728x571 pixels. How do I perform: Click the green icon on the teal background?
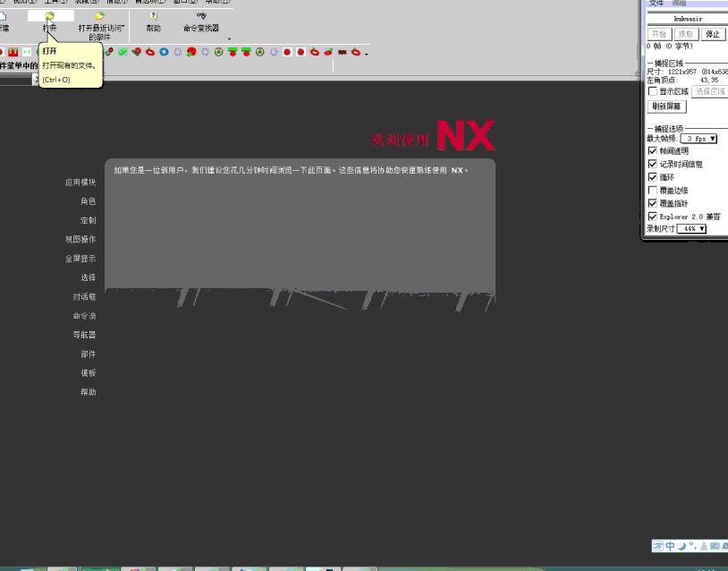pyautogui.click(x=123, y=52)
